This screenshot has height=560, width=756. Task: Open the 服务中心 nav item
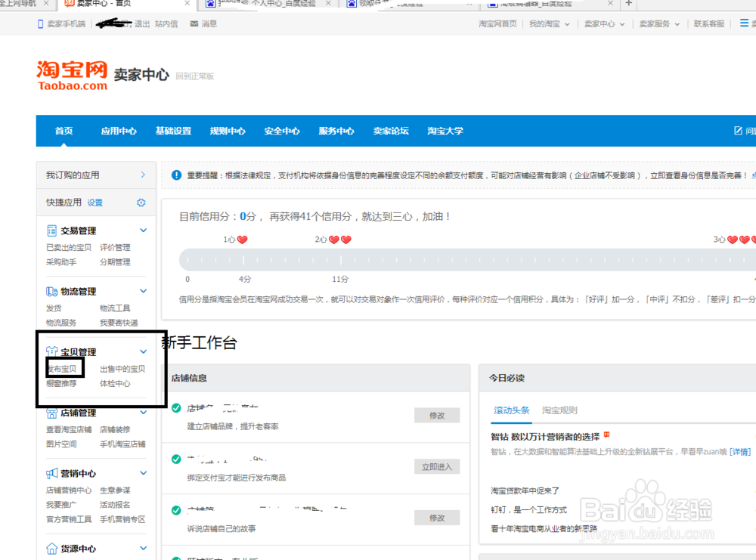pos(336,131)
